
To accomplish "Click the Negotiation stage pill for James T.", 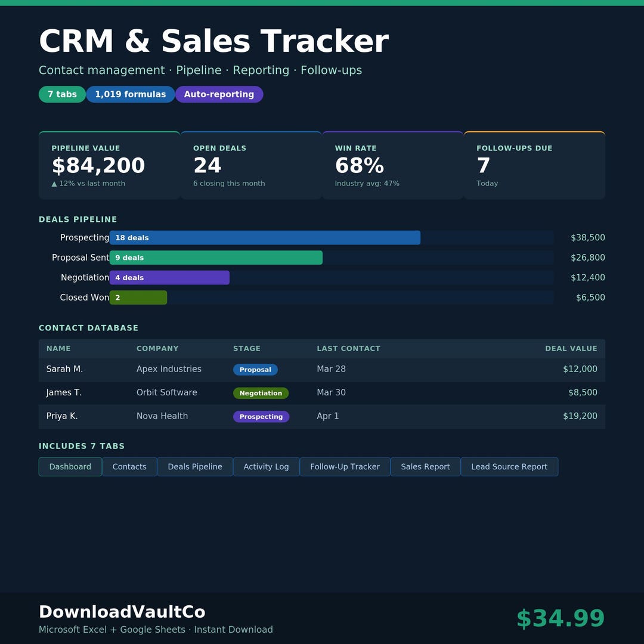I will [261, 393].
